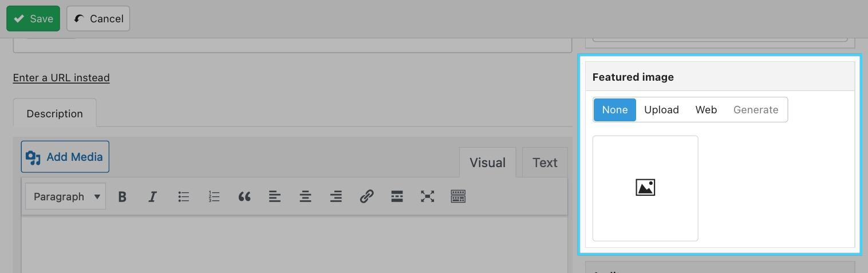Insert or edit a link
Screen dimensions: 868x273
(366, 197)
